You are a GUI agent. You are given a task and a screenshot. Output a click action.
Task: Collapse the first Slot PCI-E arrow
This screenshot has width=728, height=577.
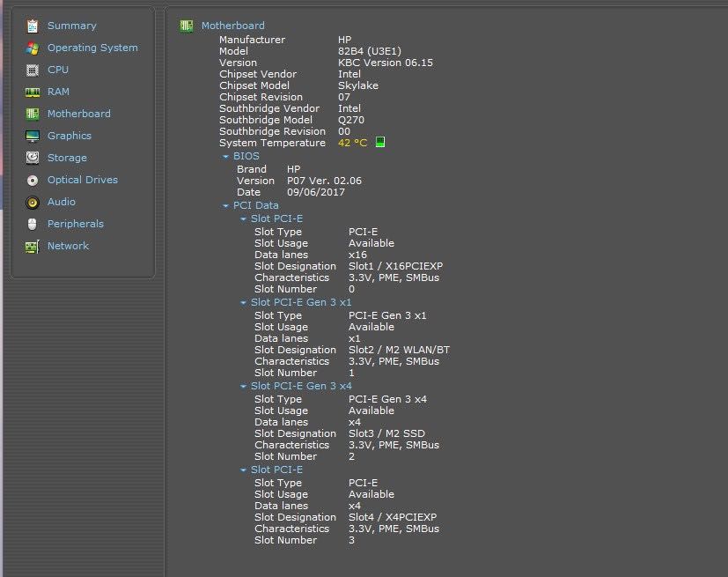point(243,218)
